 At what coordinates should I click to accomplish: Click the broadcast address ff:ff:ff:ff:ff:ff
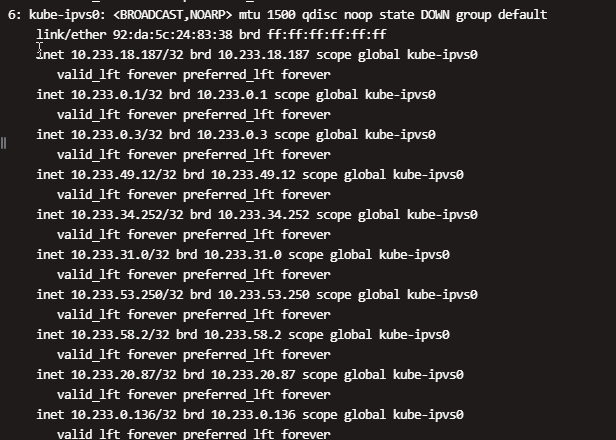[x=327, y=35]
